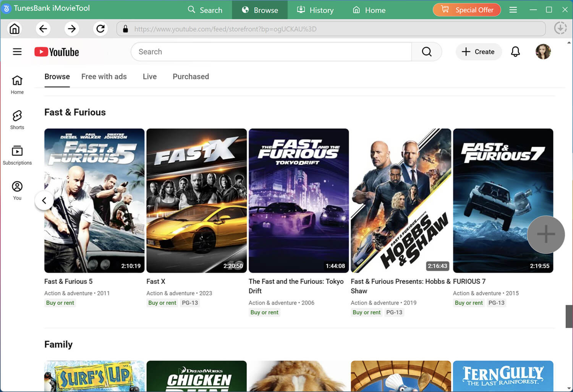573x392 pixels.
Task: Switch to History in the iMovieTool toolbar
Action: coord(315,10)
